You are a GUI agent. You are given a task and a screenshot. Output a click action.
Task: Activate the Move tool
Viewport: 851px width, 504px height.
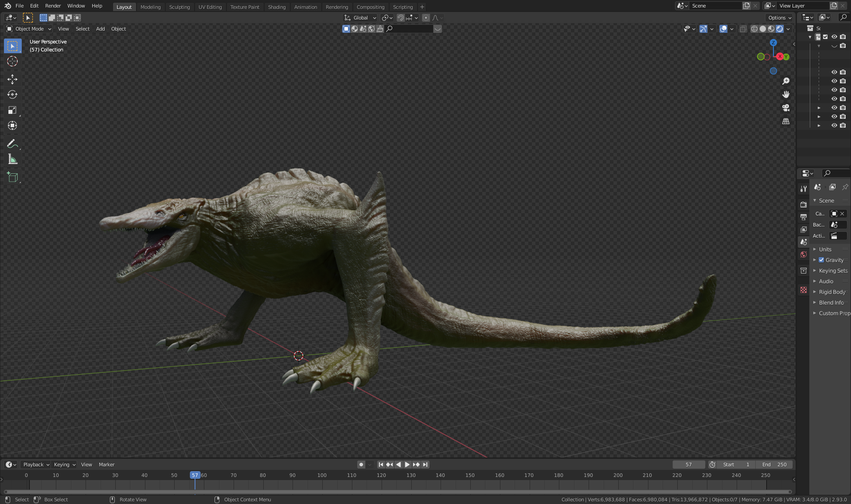click(12, 79)
